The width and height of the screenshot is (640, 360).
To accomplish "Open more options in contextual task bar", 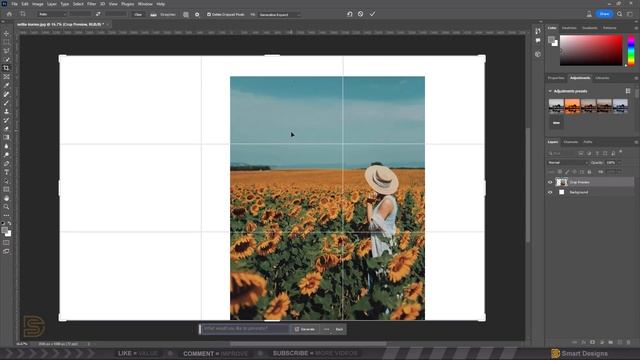I will pos(326,329).
